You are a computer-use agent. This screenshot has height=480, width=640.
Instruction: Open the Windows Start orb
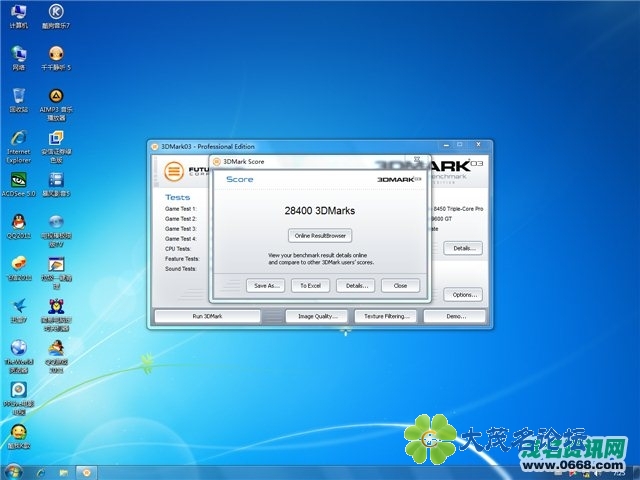pyautogui.click(x=13, y=473)
